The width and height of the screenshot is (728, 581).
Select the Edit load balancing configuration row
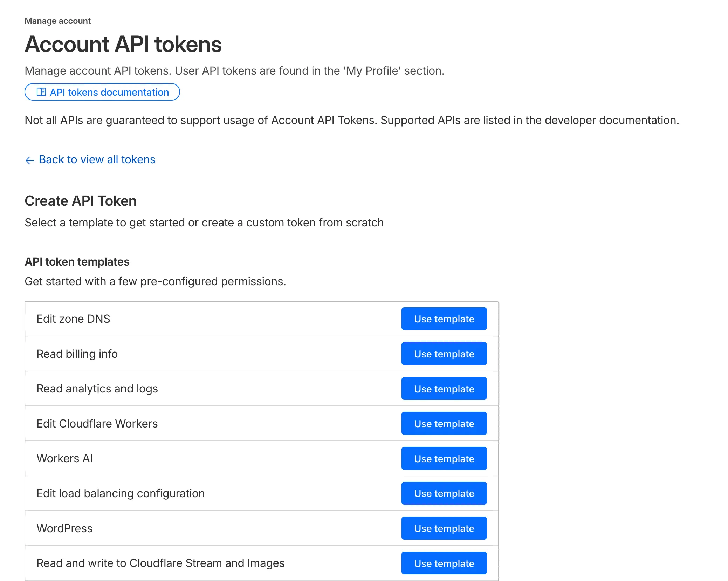(121, 493)
